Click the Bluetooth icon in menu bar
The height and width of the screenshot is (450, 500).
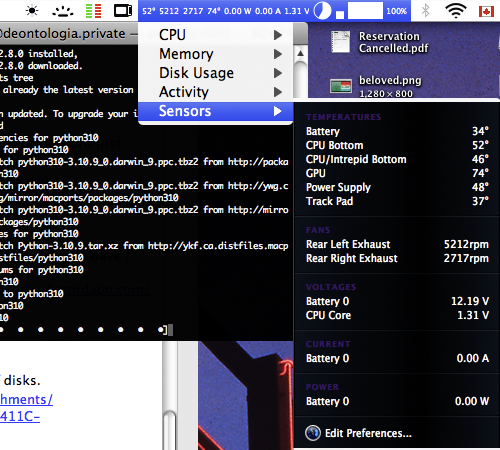click(425, 11)
